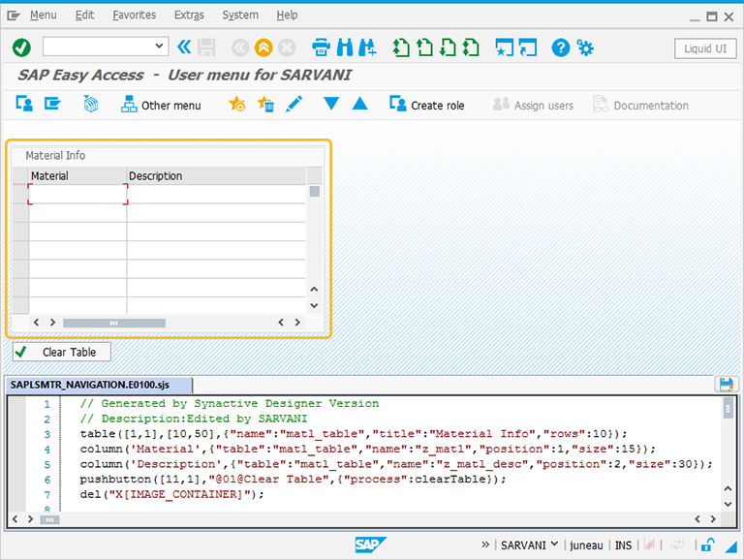This screenshot has height=560, width=744.
Task: Click code line 7 del IMAGE_CONTAINER
Action: pos(171,494)
